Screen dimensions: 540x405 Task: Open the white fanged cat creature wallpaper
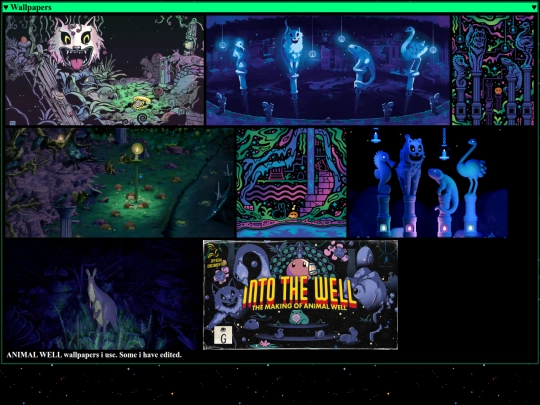pos(105,70)
